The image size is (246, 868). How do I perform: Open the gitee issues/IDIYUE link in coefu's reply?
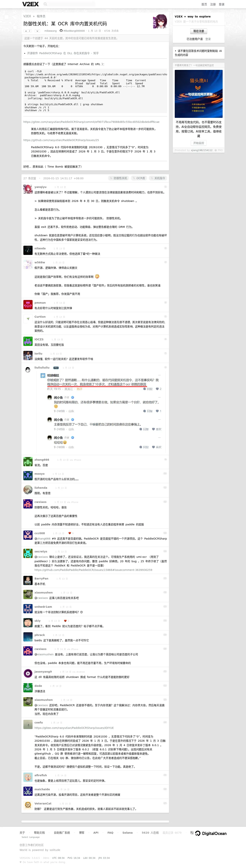pos(74,728)
